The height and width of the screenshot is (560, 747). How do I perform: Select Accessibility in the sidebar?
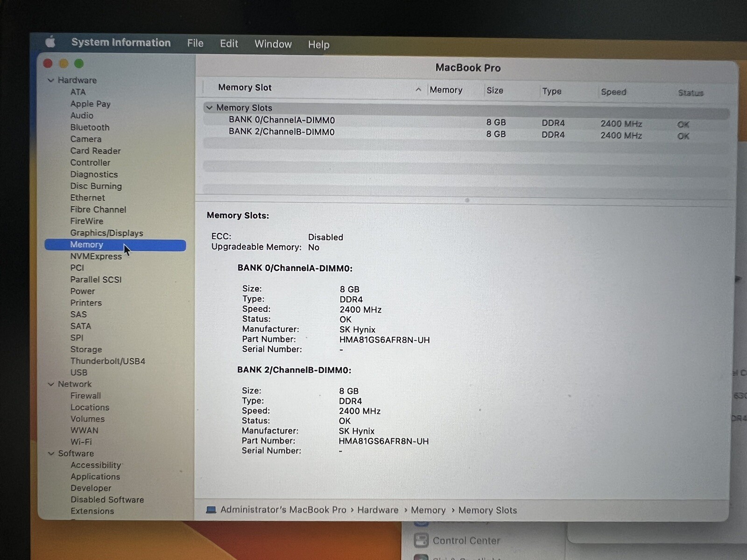point(96,465)
